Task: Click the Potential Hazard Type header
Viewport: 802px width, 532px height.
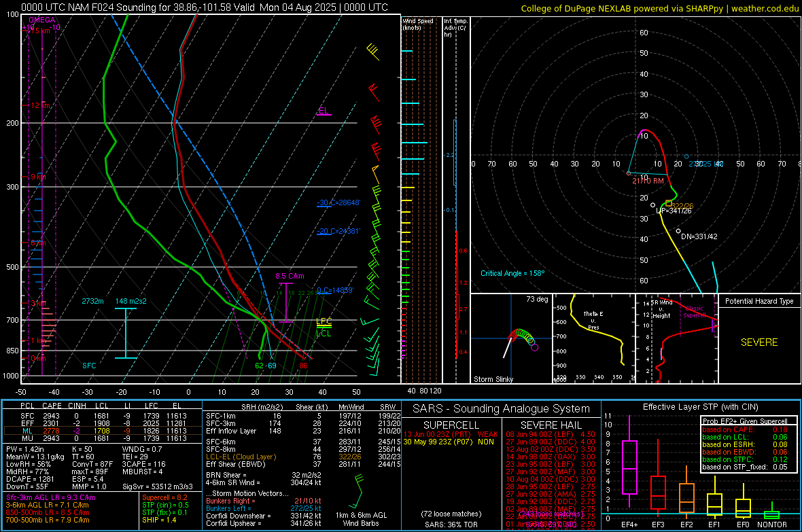Action: click(759, 301)
